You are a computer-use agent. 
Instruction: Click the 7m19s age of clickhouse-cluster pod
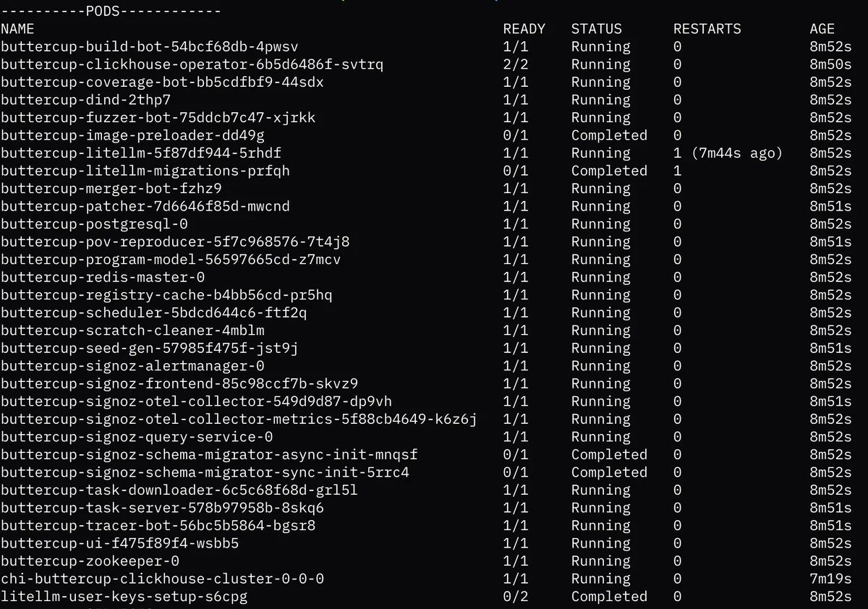point(830,579)
